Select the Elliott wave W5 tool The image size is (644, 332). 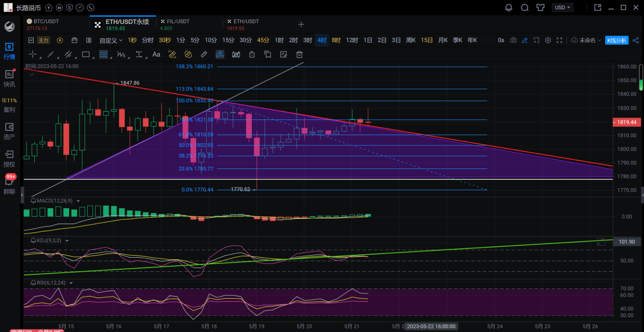pos(122,54)
